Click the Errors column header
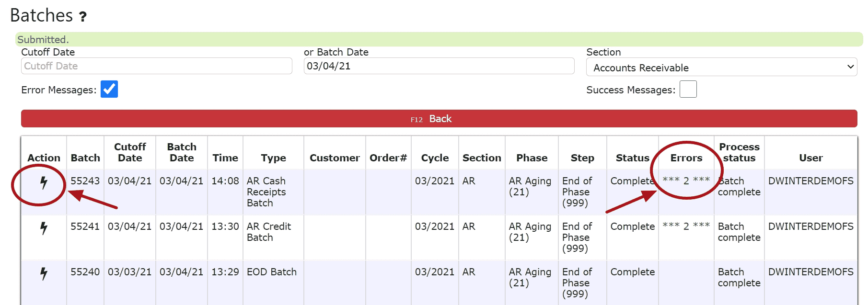 tap(686, 158)
